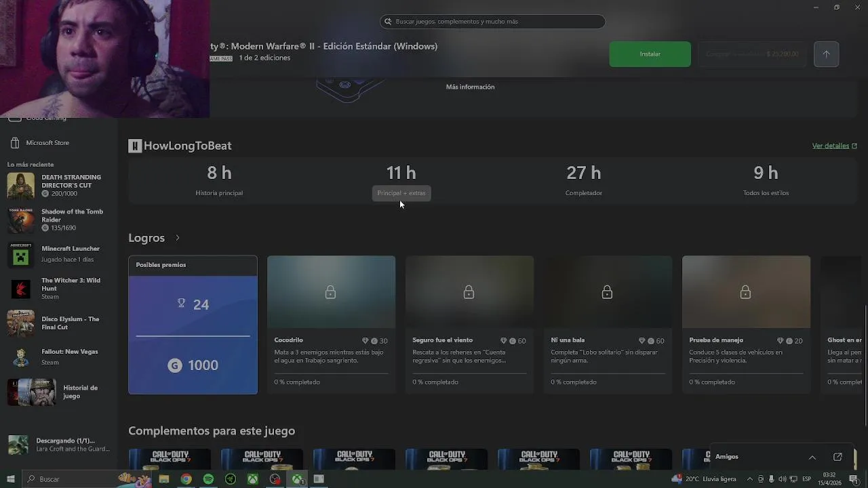Open Fallout: New Vegas from sidebar
Screen dimensions: 868x488
click(x=58, y=357)
